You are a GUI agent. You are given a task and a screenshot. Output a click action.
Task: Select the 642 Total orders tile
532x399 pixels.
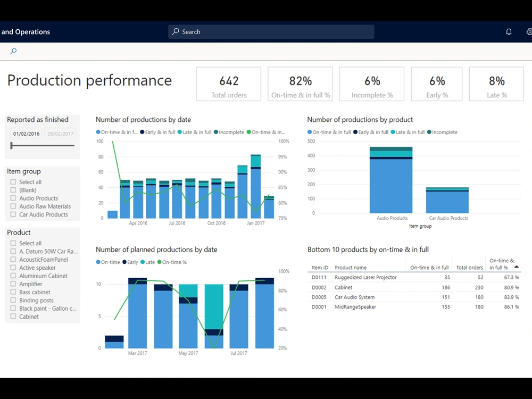point(228,84)
